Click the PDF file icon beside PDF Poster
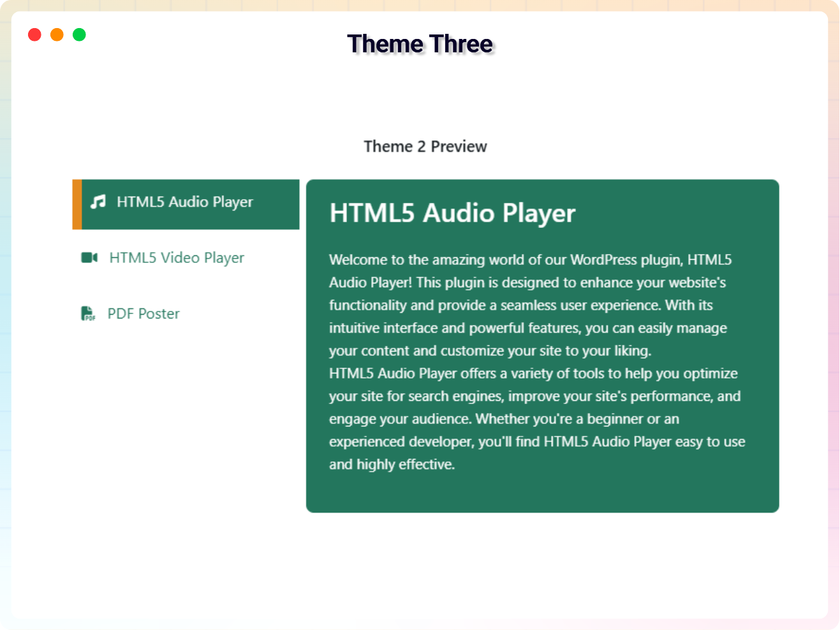Image resolution: width=840 pixels, height=630 pixels. 88,313
